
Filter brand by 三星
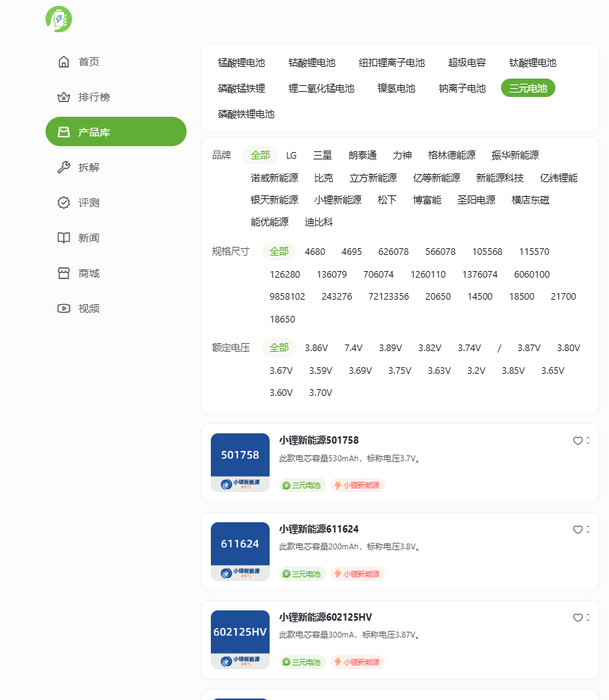(x=322, y=156)
